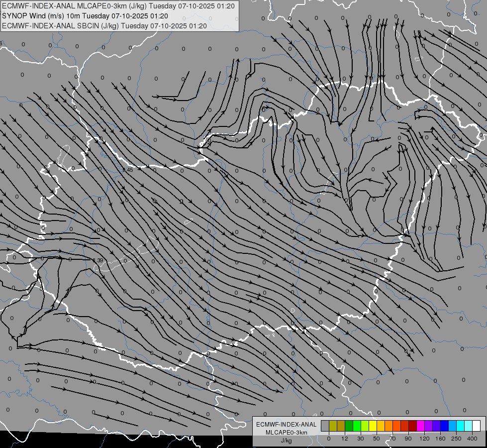This screenshot has width=487, height=448.
Task: Pick the orange legend swatch left of the 70 tick
Action: [389, 426]
